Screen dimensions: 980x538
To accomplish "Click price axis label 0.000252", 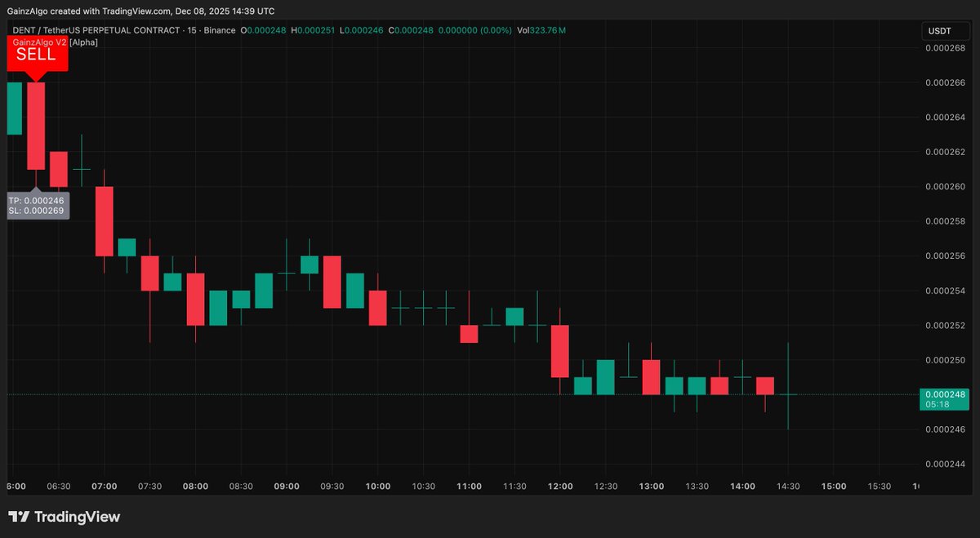I will 945,325.
